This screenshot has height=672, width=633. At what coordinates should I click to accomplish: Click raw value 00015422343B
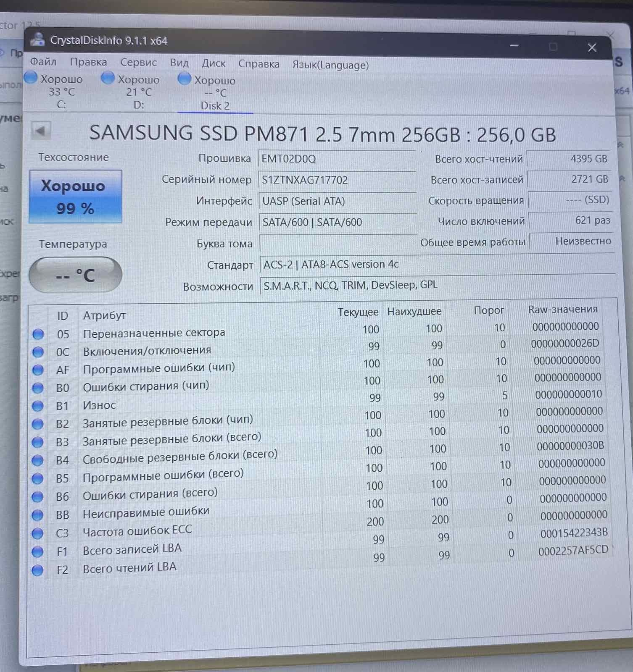point(574,533)
